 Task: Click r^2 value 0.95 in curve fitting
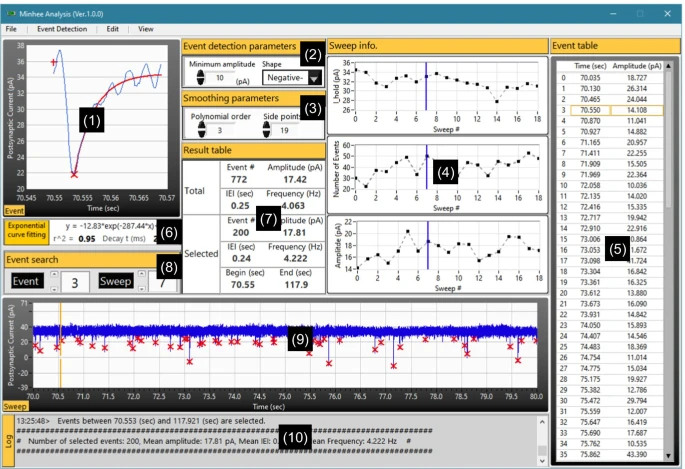87,239
